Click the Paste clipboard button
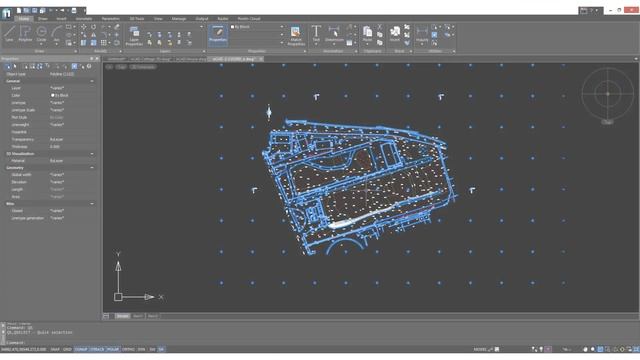This screenshot has width=640, height=360. [367, 33]
